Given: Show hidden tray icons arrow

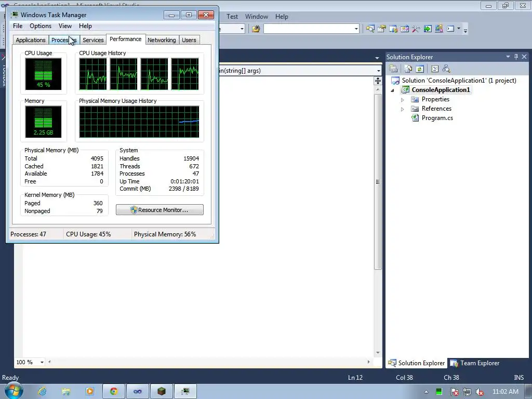Looking at the screenshot, I should click(x=426, y=392).
